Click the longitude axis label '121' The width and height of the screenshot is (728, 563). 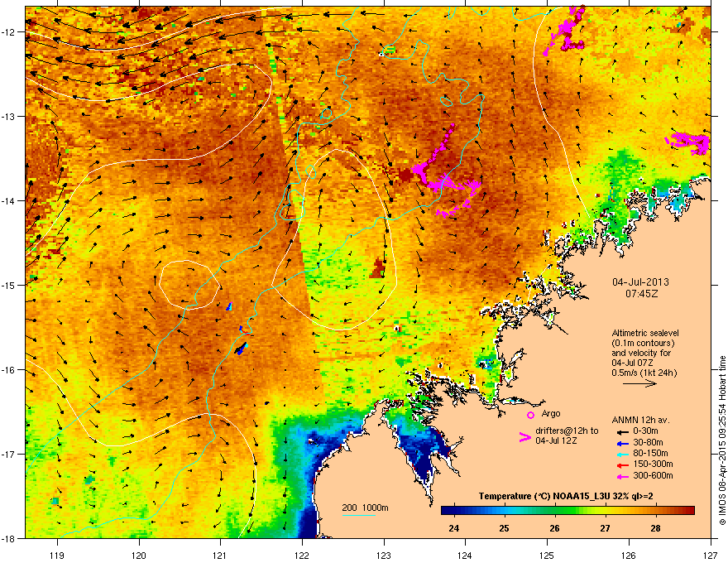click(x=220, y=555)
